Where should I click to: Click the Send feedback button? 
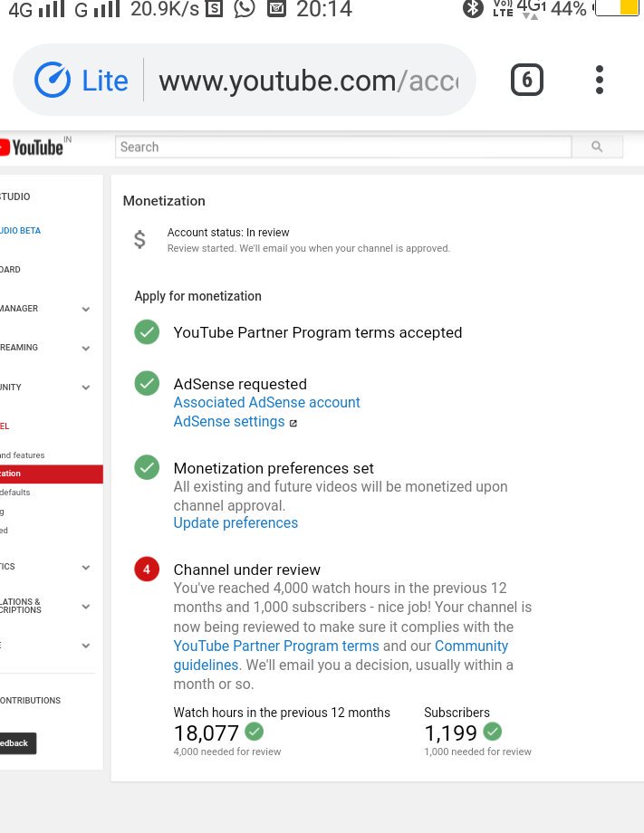(18, 743)
